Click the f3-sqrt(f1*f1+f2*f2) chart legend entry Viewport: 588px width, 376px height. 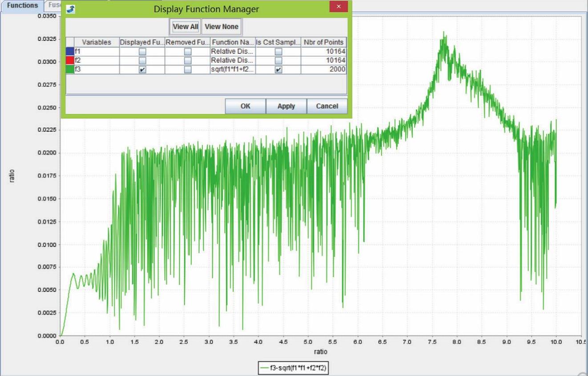(x=294, y=368)
